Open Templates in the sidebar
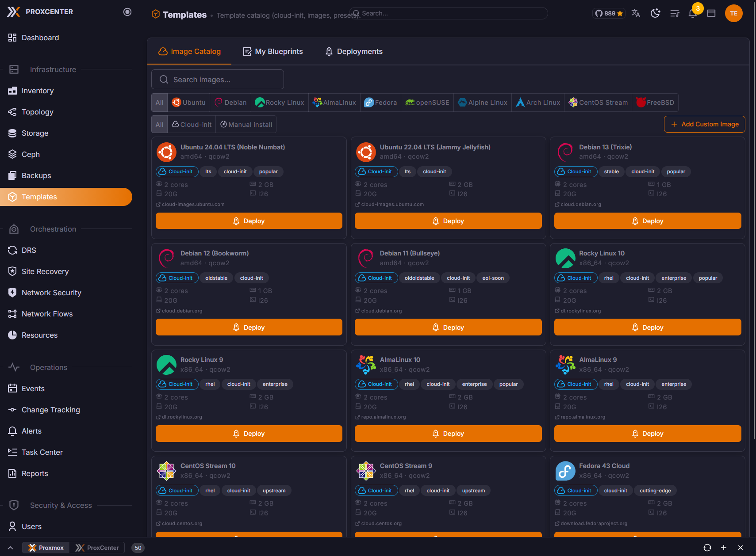Viewport: 756px width, 556px height. click(x=66, y=197)
